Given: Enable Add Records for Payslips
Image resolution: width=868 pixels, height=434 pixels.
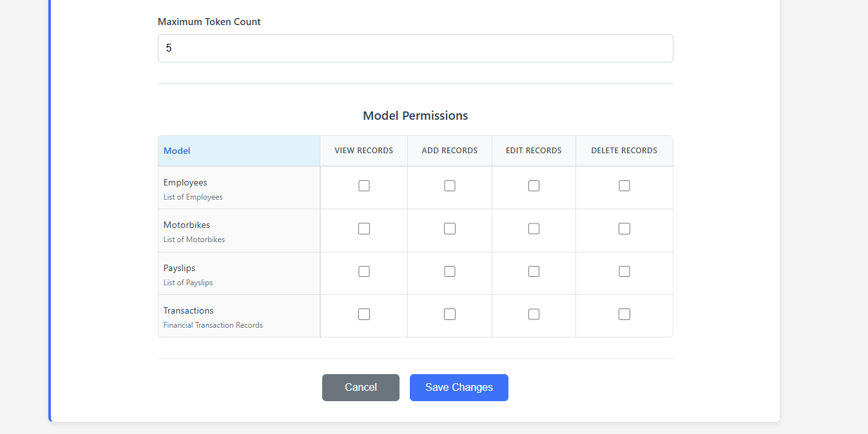Looking at the screenshot, I should point(449,271).
